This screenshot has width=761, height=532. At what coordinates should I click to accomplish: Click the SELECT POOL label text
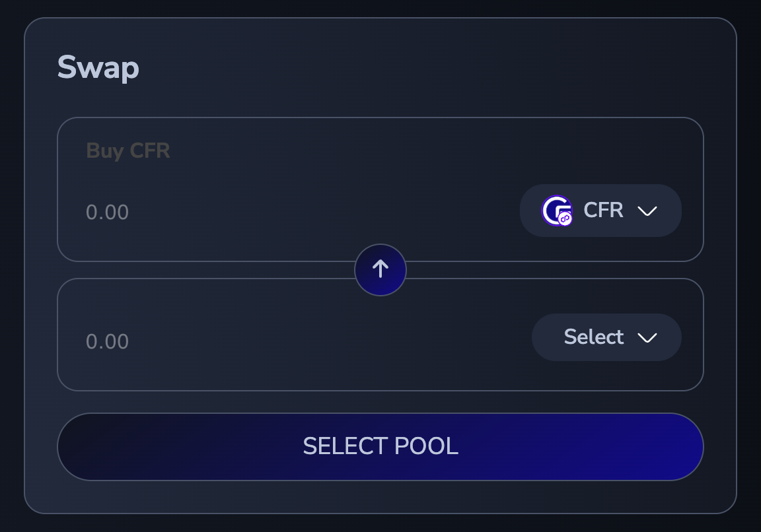pyautogui.click(x=380, y=447)
